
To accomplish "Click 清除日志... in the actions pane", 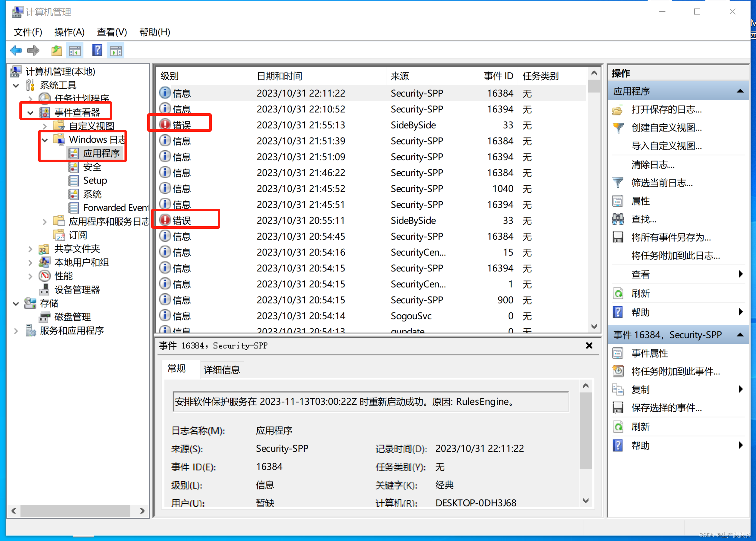I will click(653, 164).
